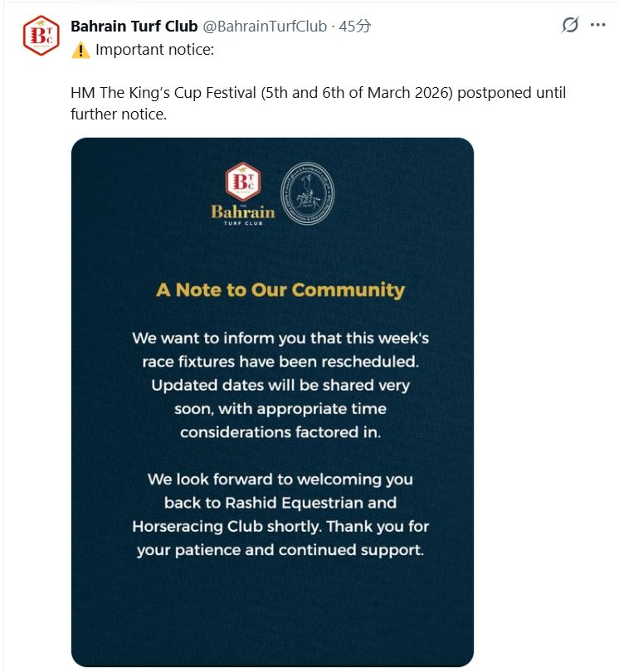Click the red BTC hexagon logo in image
Viewport: 619px width, 672px height.
click(243, 183)
